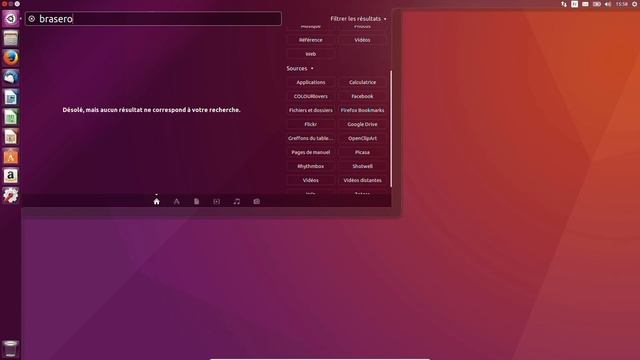Open LibreOffice Writer from launcher

(11, 97)
